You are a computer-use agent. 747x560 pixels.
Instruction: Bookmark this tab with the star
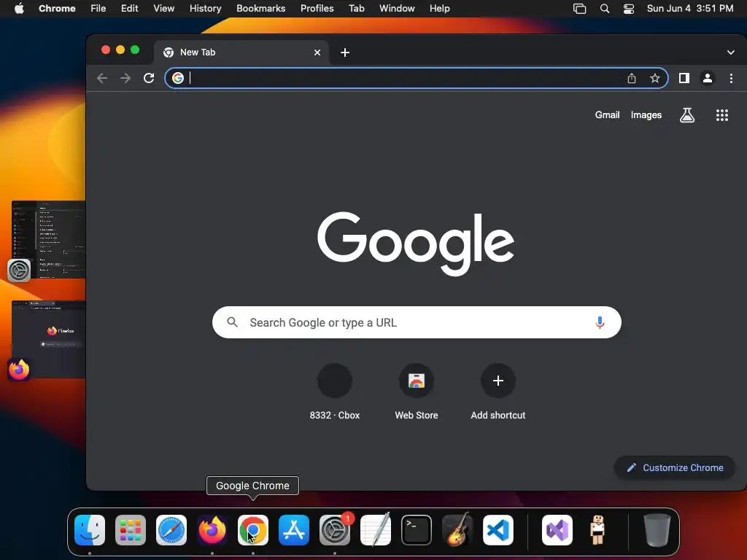655,78
